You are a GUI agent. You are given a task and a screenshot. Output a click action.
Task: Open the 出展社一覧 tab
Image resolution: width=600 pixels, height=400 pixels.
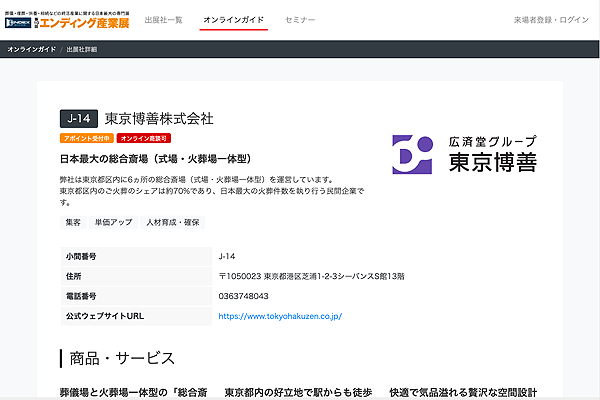click(x=163, y=20)
